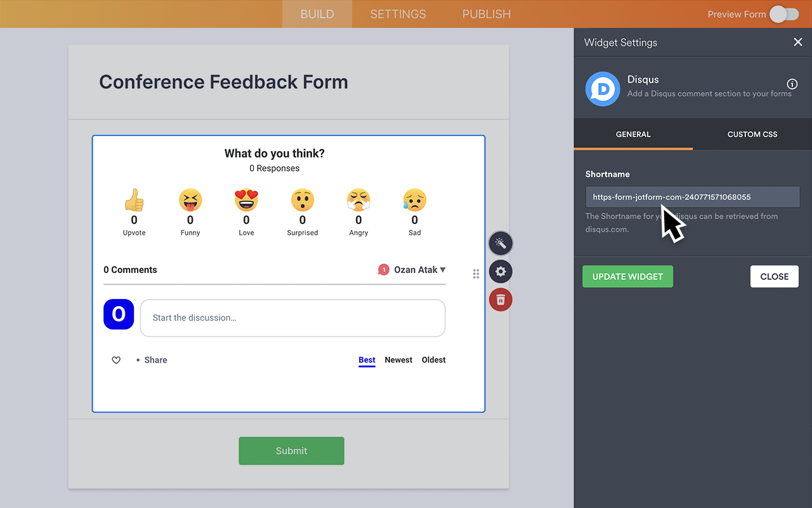Open the PUBLISH tab
The width and height of the screenshot is (812, 508).
click(x=486, y=14)
